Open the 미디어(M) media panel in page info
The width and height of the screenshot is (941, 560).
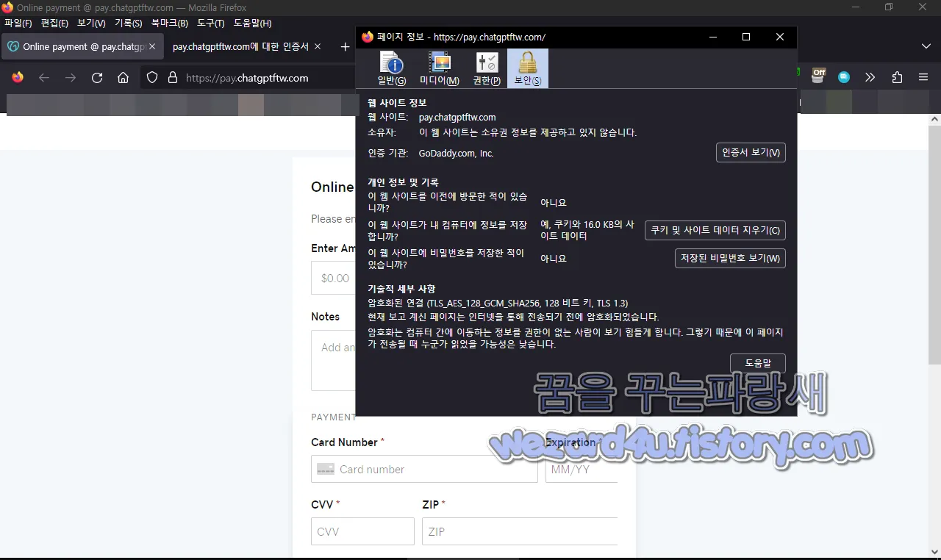[x=439, y=68]
